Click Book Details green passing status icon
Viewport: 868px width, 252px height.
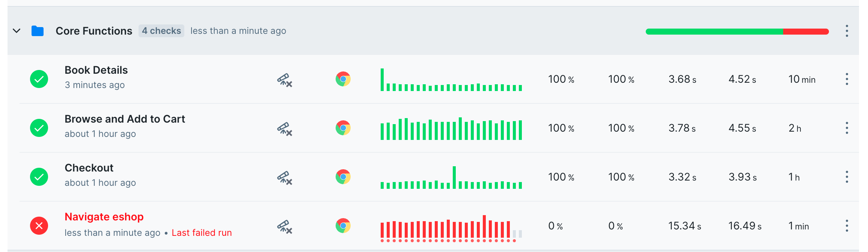(39, 79)
